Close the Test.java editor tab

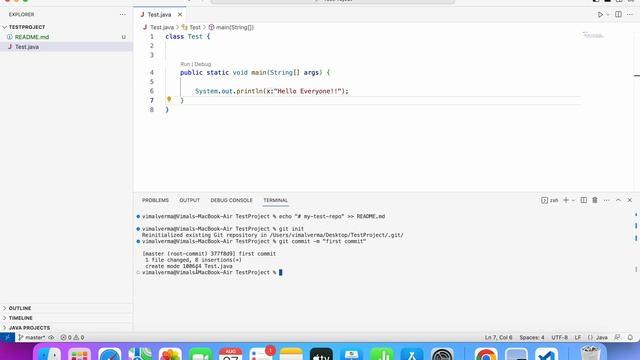point(180,15)
